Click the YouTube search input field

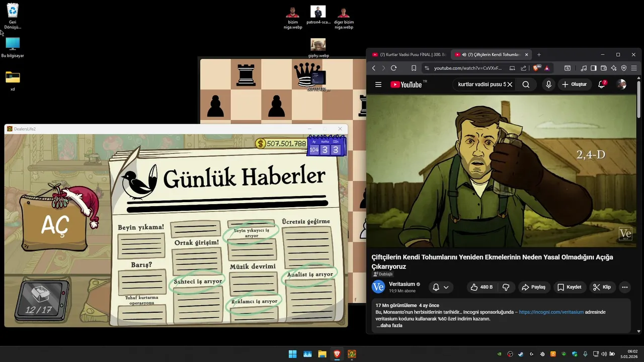(x=481, y=84)
